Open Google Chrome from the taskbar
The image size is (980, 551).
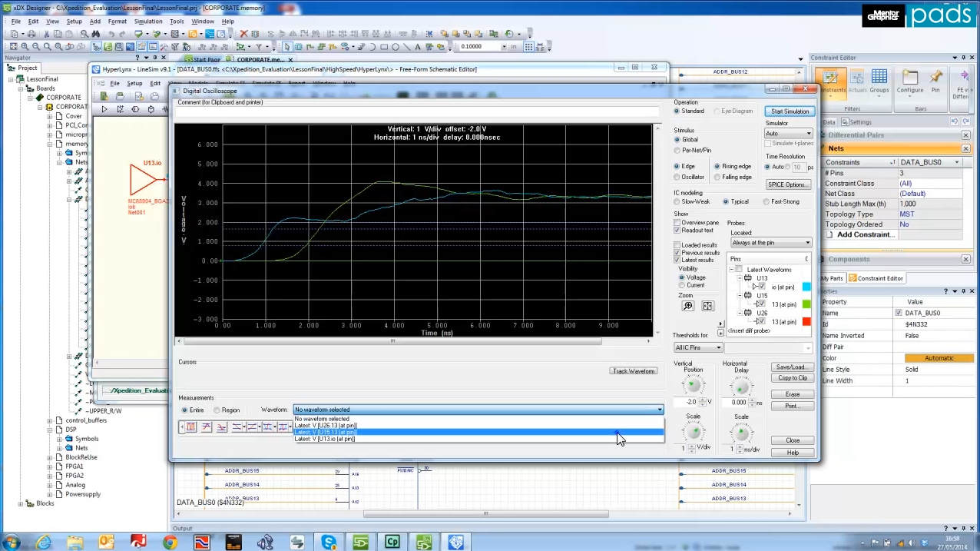point(170,543)
